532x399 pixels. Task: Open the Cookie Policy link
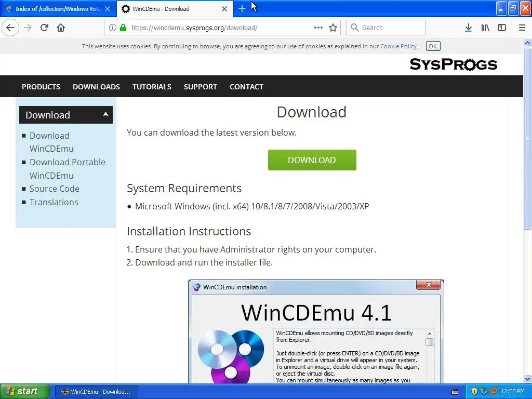398,46
